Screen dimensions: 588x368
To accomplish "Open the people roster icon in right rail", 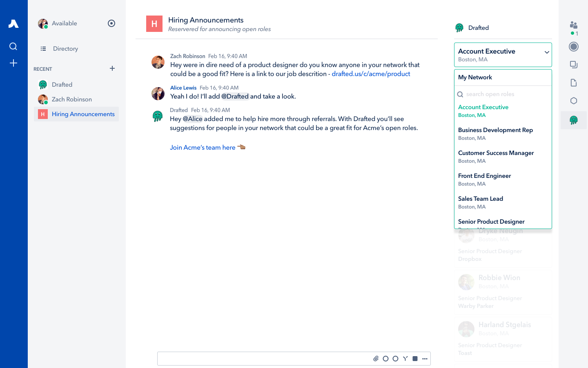I will pos(574,25).
